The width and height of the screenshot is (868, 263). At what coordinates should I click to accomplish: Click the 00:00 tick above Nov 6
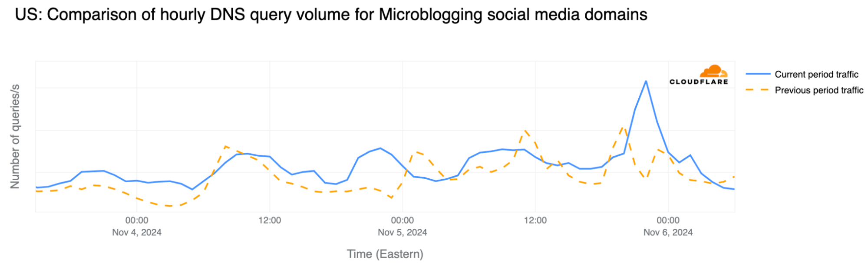click(x=668, y=220)
